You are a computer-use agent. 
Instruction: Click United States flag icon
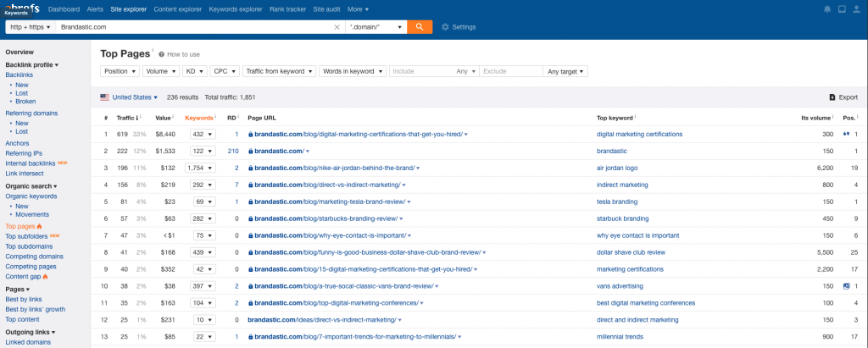point(104,97)
